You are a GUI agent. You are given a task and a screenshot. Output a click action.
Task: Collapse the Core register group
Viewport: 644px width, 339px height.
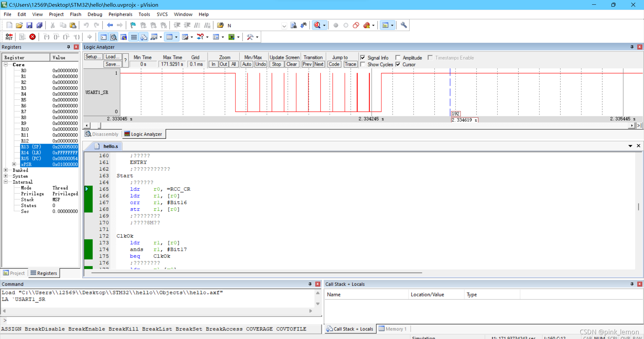point(6,64)
